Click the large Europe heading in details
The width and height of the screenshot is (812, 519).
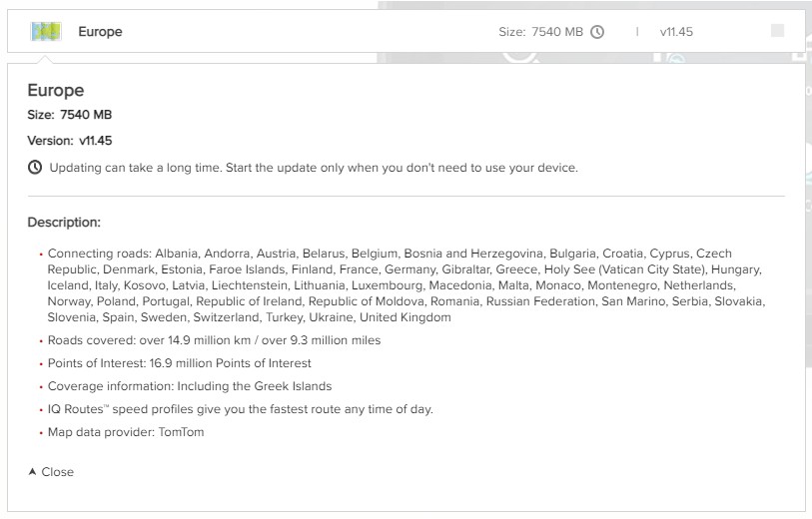pyautogui.click(x=55, y=90)
